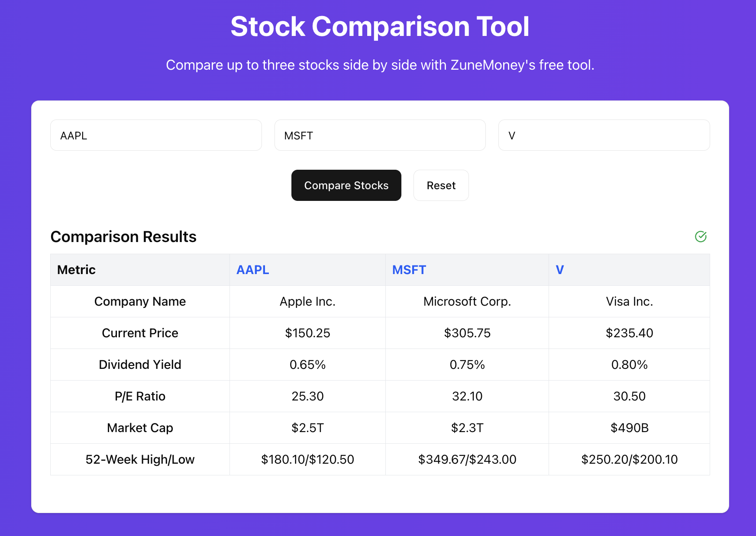The height and width of the screenshot is (536, 756).
Task: Click the Apple Inc. company name cell
Action: pyautogui.click(x=307, y=301)
